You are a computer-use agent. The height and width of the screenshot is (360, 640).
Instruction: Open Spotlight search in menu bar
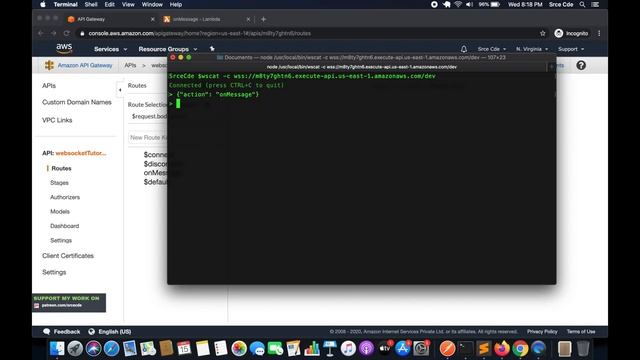tap(582, 4)
